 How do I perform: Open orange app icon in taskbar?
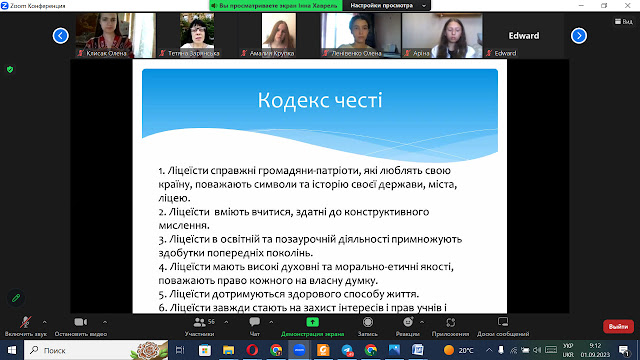click(323, 350)
